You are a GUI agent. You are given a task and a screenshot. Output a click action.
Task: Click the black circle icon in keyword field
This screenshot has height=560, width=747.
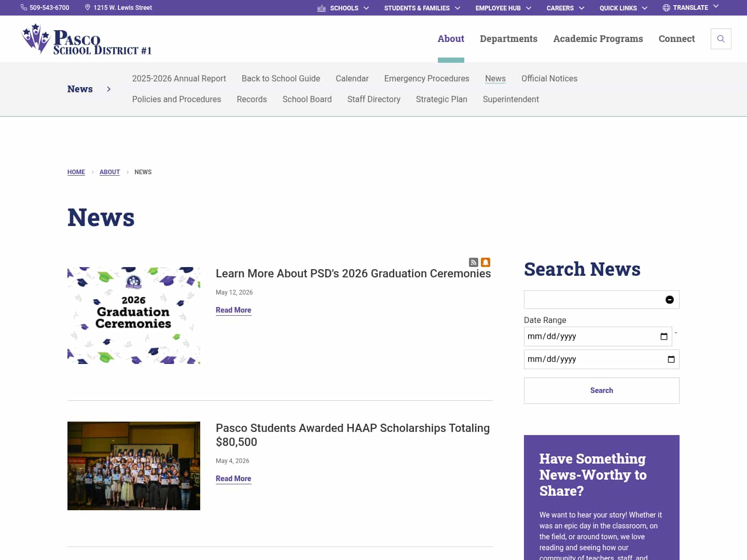click(x=670, y=300)
